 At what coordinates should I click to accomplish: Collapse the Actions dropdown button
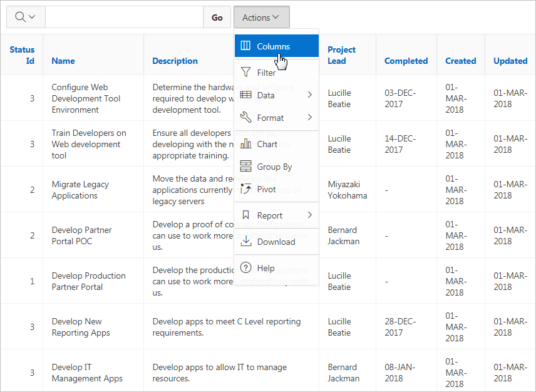[261, 18]
